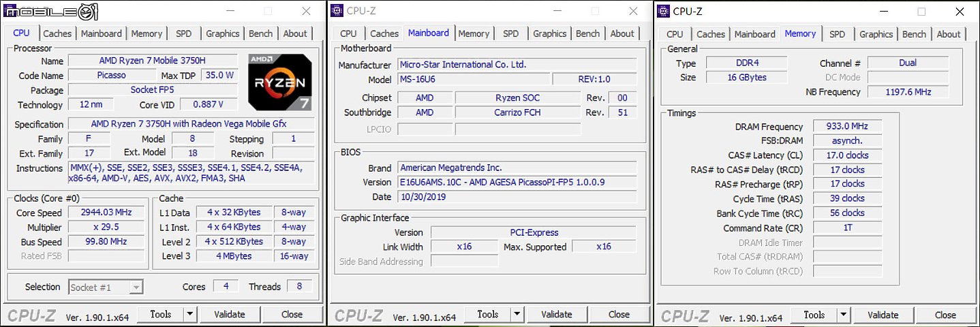Open Tools dropdown arrow in Memory window
The image size is (980, 327).
tap(844, 315)
